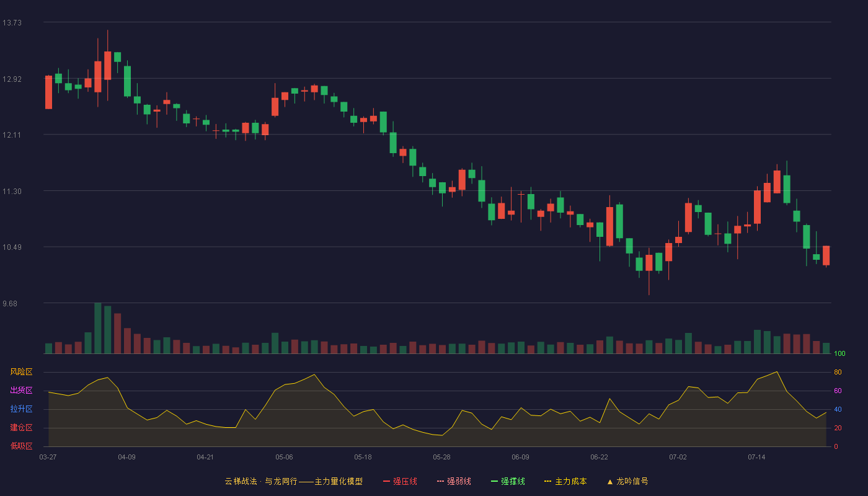
Task: Hide the 强压线 series via legend text
Action: pos(405,481)
